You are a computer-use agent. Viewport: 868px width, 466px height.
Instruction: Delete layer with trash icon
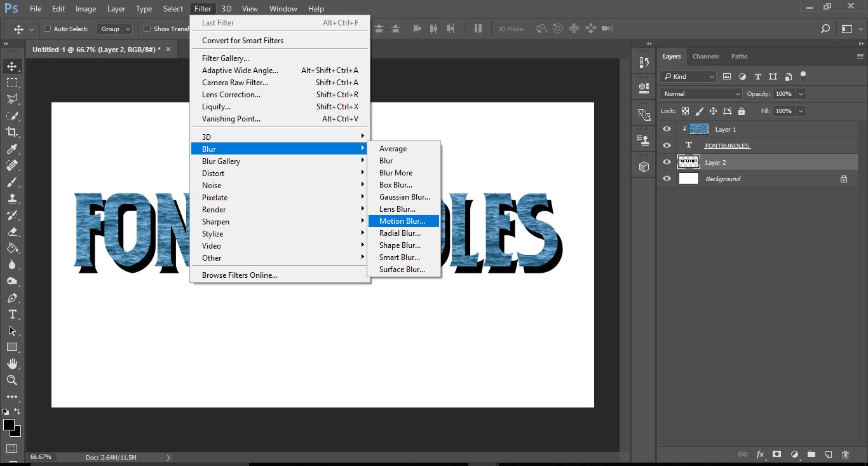845,455
